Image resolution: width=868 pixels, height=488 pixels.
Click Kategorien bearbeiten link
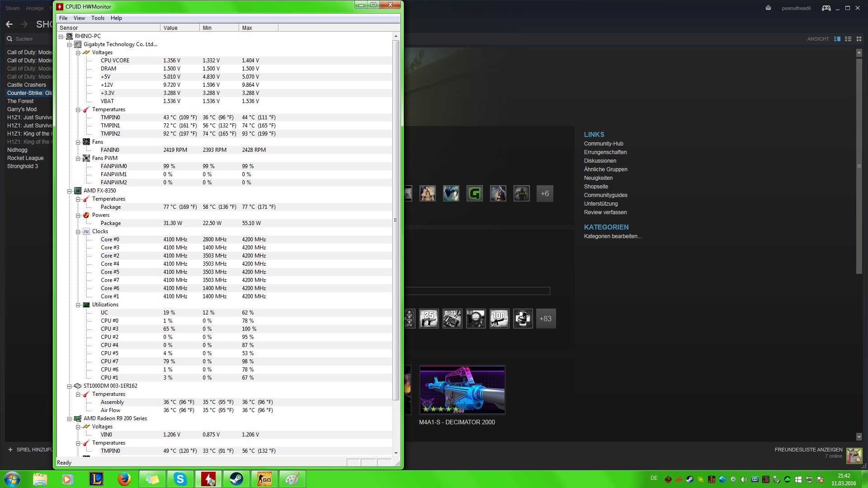pos(612,236)
